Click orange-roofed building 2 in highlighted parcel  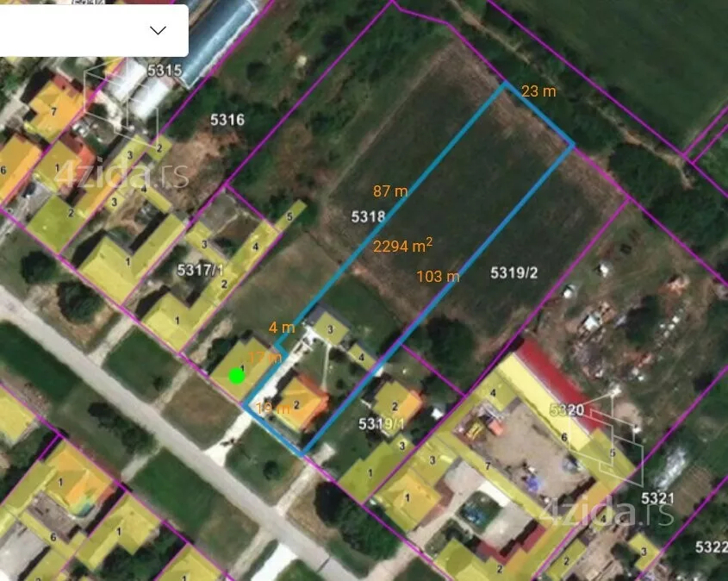coord(299,404)
